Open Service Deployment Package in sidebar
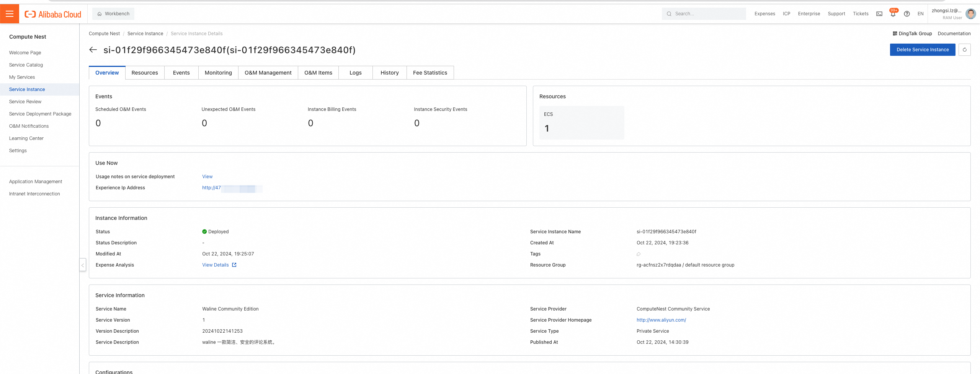The width and height of the screenshot is (980, 374). coord(40,114)
